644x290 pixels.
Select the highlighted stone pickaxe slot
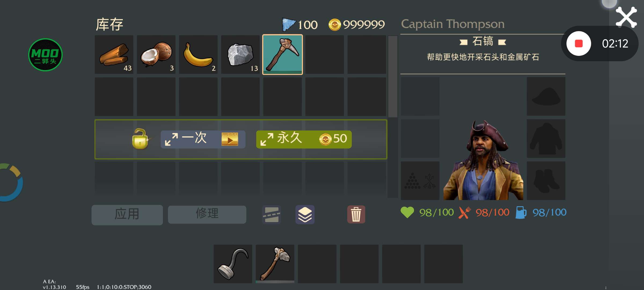click(283, 55)
